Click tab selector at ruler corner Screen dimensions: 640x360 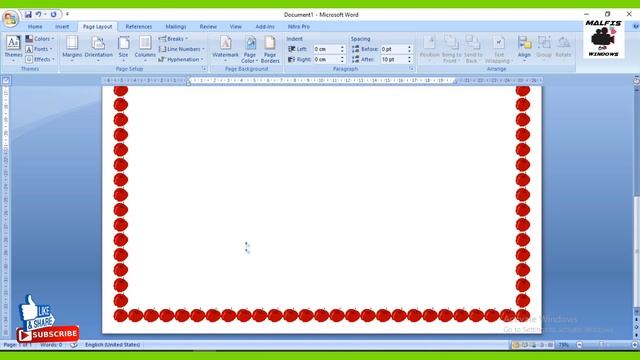pos(6,81)
